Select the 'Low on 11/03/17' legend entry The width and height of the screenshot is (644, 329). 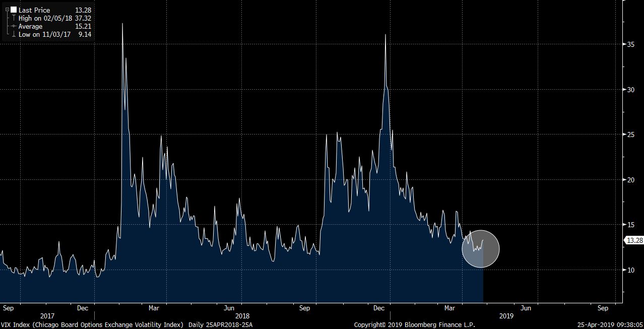(x=44, y=34)
